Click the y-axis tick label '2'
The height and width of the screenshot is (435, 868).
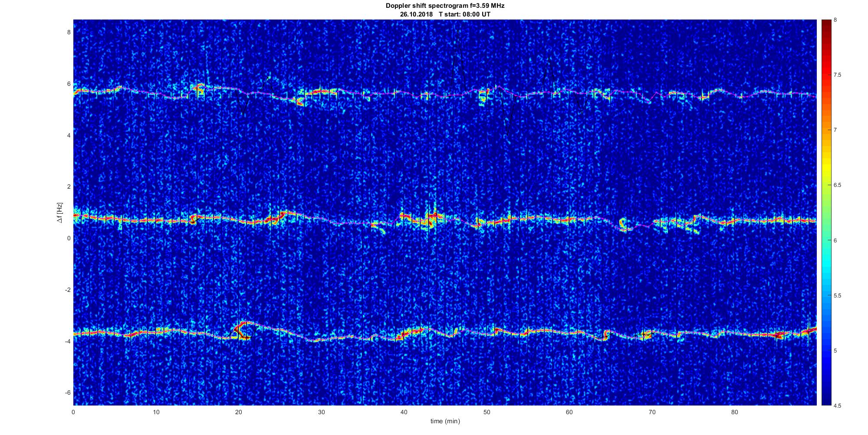click(x=69, y=186)
